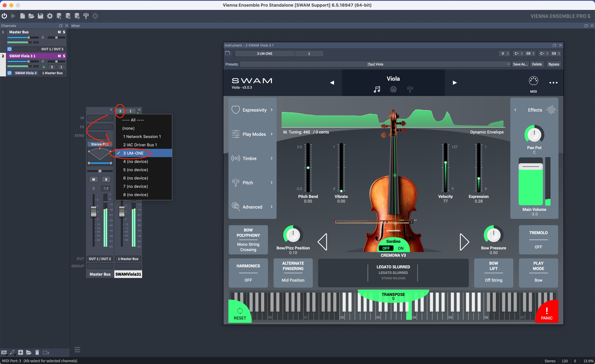Image resolution: width=595 pixels, height=364 pixels.
Task: Delete channel trash icon at bottom
Action: click(37, 352)
